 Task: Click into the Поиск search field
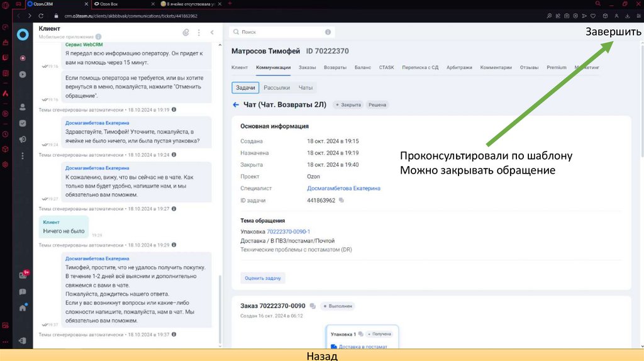tap(282, 32)
